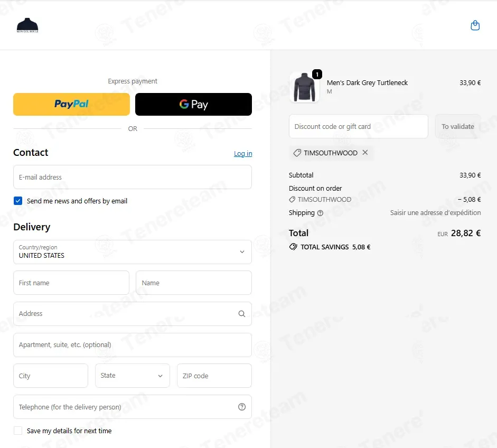Open the shopping bag cart icon

click(x=475, y=25)
